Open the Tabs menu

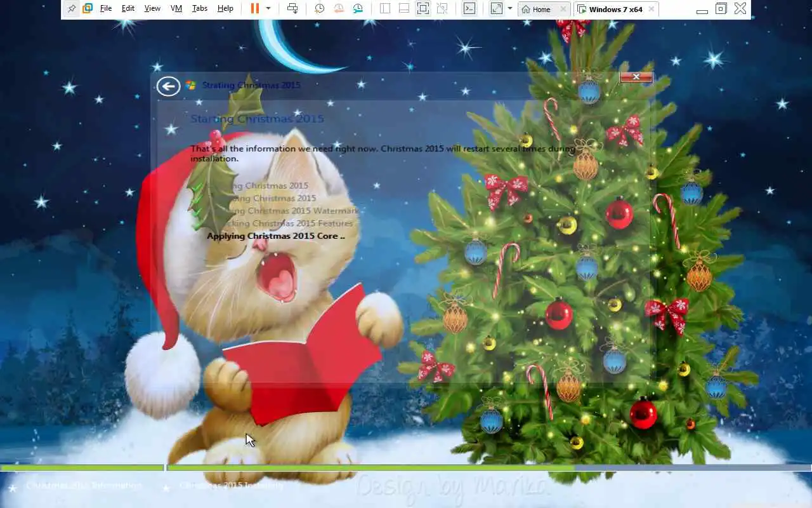coord(200,9)
